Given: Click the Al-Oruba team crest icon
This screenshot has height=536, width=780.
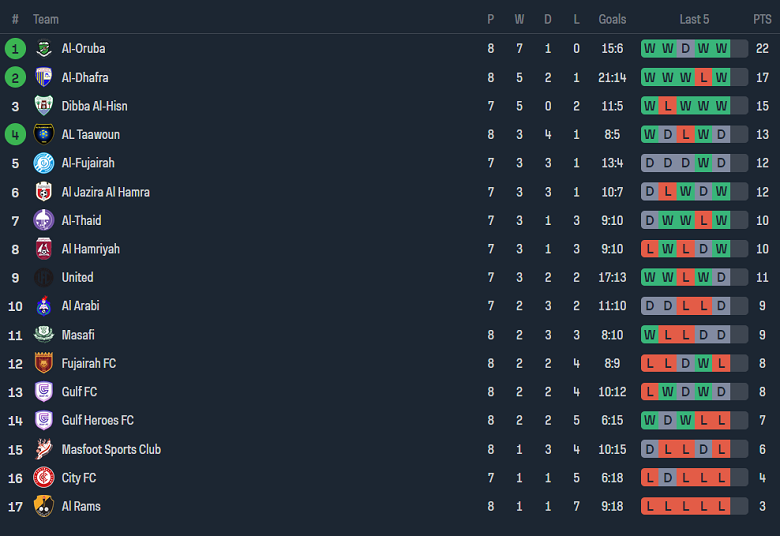Looking at the screenshot, I should click(43, 48).
